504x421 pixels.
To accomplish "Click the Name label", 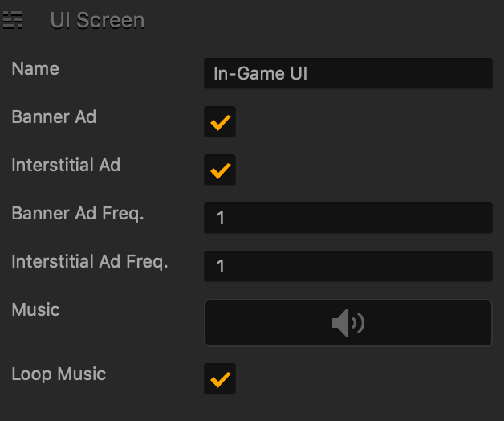I will click(x=35, y=69).
